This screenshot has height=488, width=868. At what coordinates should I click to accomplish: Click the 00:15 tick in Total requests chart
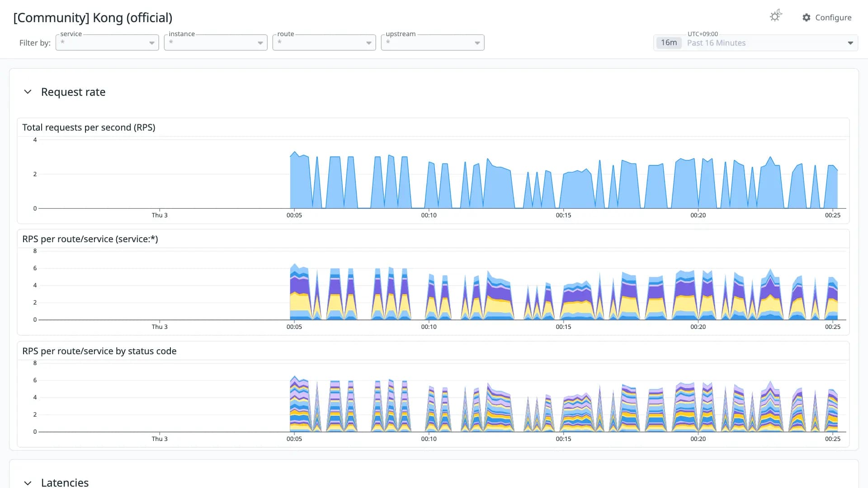pyautogui.click(x=563, y=215)
